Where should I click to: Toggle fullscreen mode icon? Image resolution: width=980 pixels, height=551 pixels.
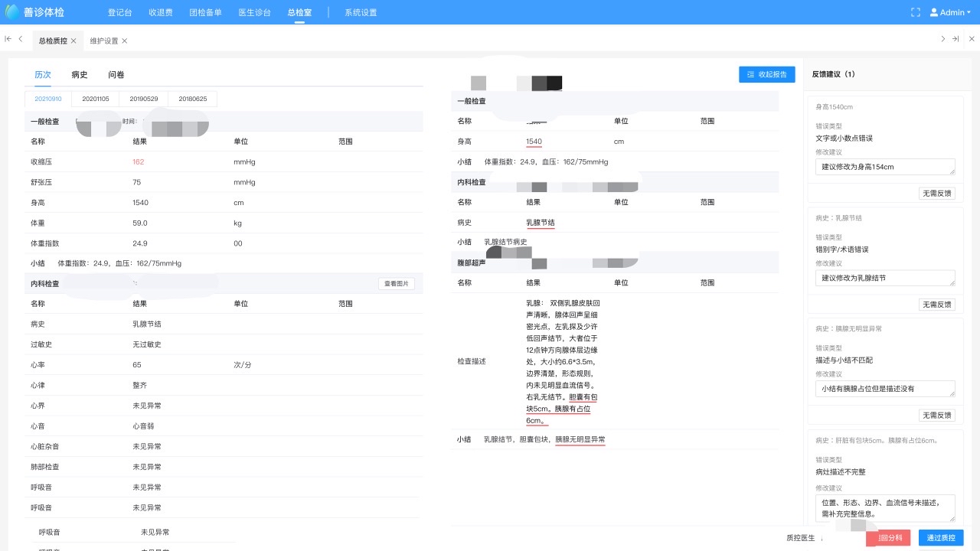coord(915,12)
